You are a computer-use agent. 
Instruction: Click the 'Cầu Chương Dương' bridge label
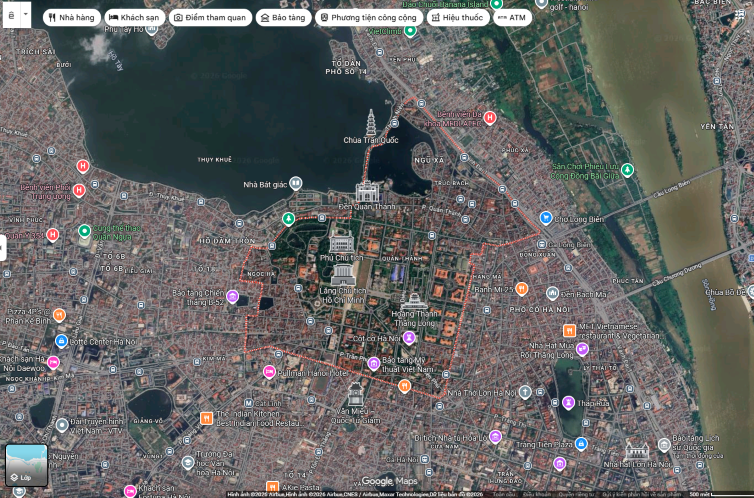point(677,275)
